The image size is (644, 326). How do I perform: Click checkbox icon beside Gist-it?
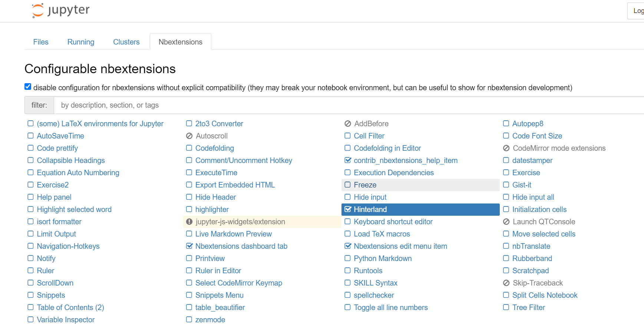tap(506, 185)
